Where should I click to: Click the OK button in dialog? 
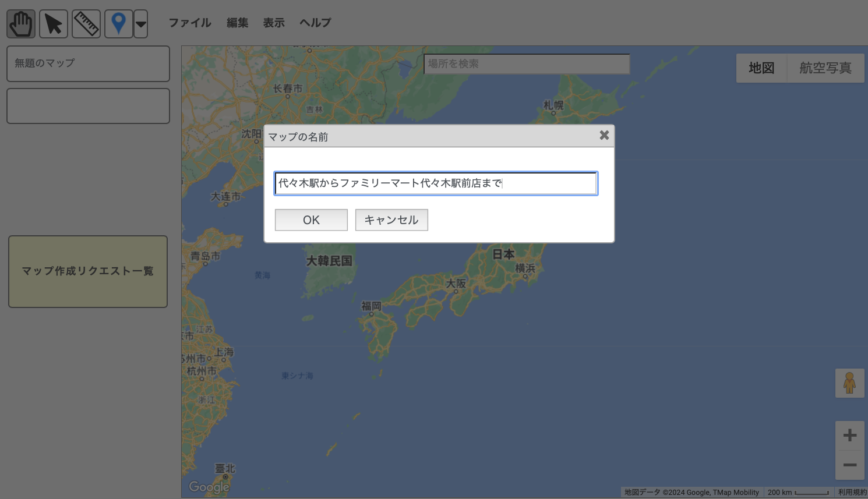tap(311, 220)
